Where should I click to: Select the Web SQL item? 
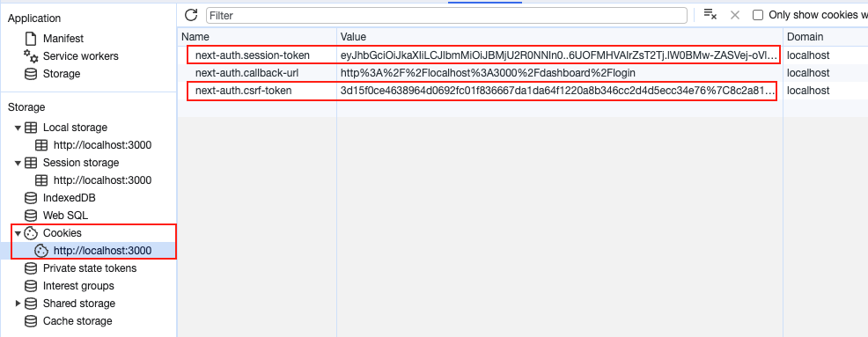click(x=65, y=216)
